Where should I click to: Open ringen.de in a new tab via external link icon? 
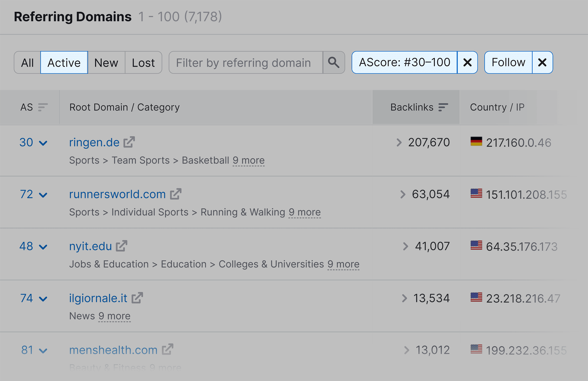tap(129, 142)
